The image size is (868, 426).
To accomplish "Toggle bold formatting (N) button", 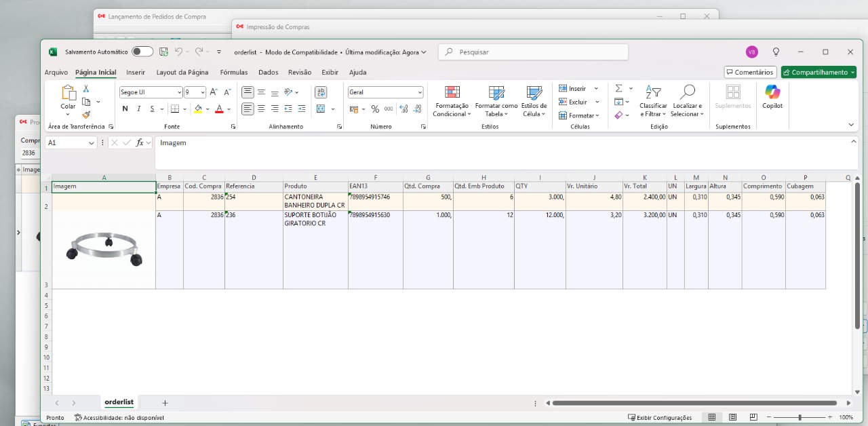I will 125,109.
